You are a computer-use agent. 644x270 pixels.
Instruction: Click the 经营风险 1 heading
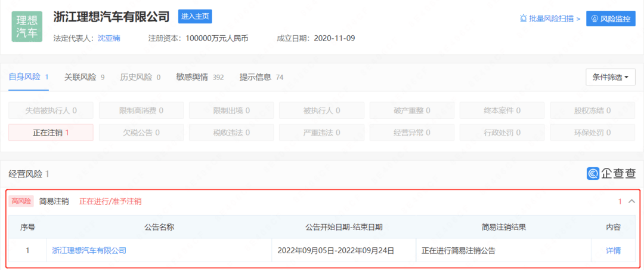point(29,174)
